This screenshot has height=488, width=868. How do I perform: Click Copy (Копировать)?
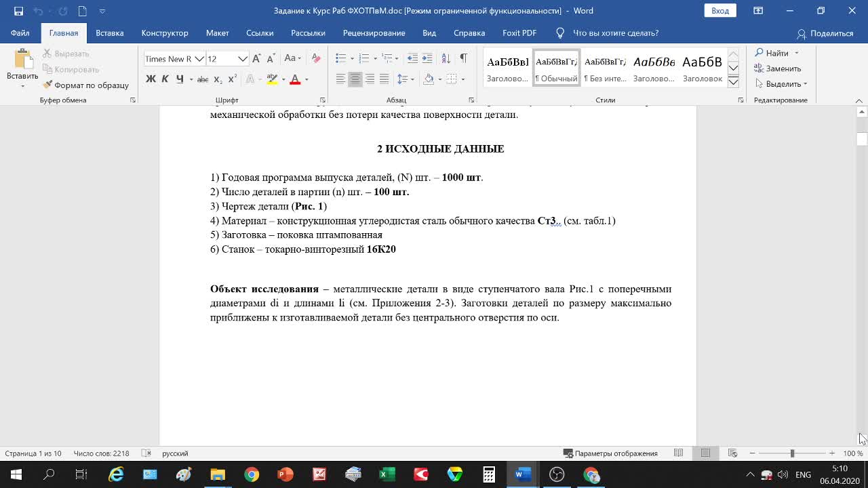tap(71, 69)
